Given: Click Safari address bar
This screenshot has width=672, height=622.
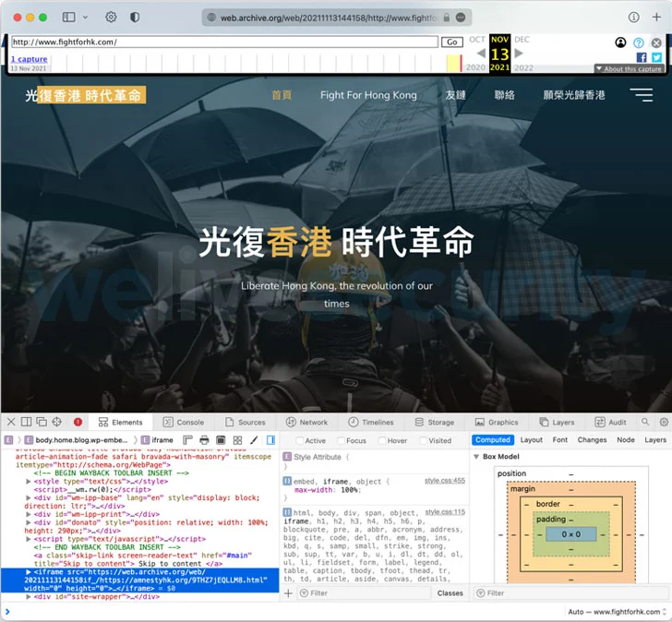Looking at the screenshot, I should (x=337, y=18).
